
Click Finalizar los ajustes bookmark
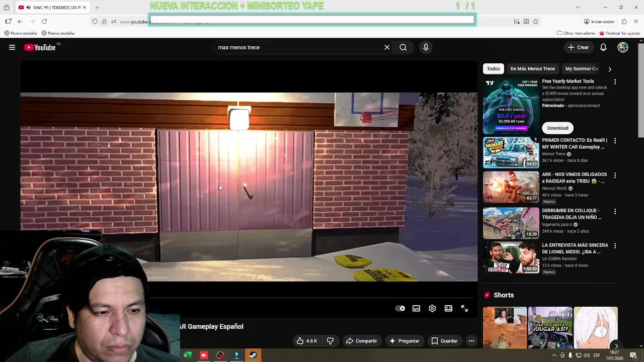pos(619,33)
